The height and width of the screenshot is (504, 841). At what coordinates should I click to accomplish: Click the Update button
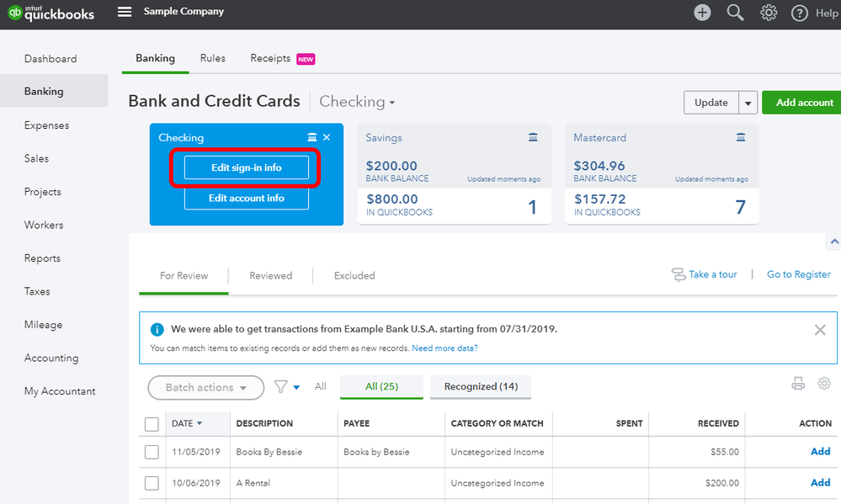pyautogui.click(x=711, y=103)
